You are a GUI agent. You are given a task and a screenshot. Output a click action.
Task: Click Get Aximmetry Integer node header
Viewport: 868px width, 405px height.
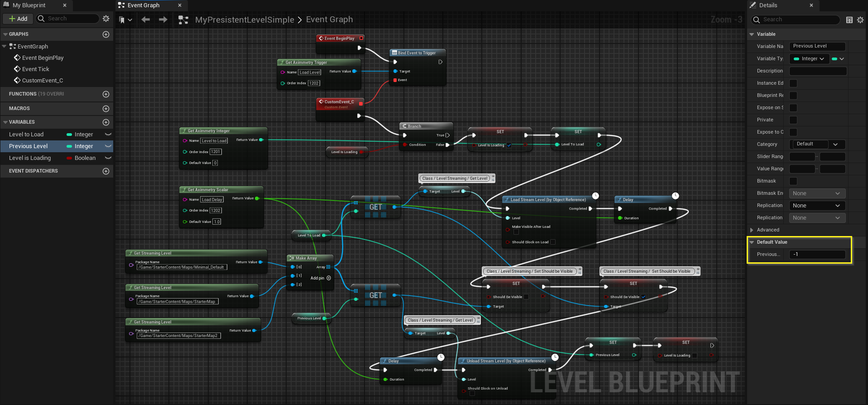point(223,131)
